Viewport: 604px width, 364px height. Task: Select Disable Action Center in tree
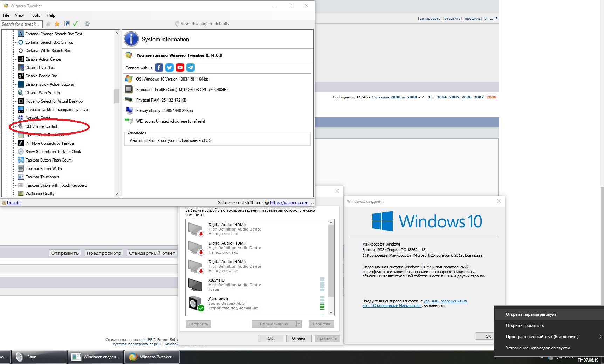click(43, 59)
